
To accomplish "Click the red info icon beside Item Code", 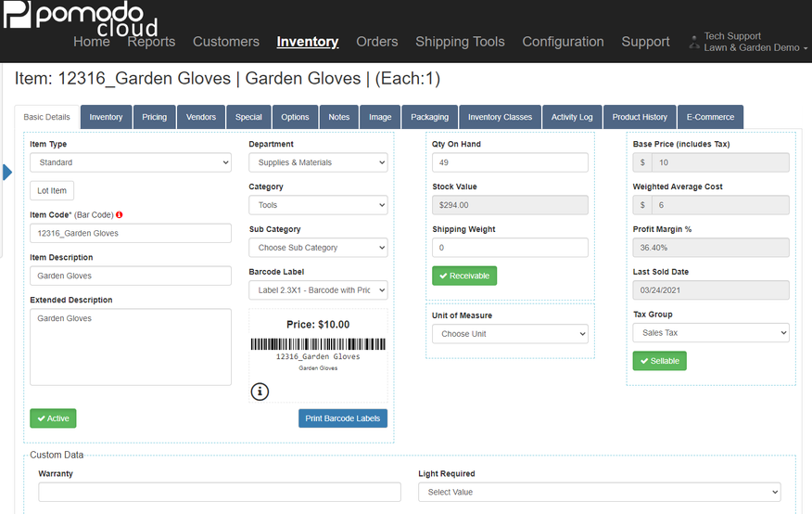I will [120, 215].
